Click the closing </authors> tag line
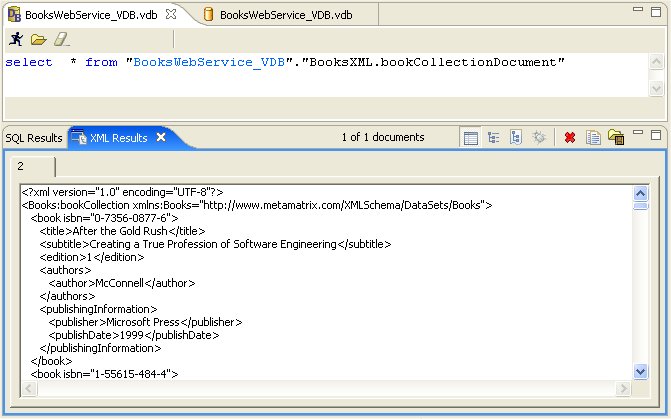This screenshot has width=671, height=419. click(x=67, y=296)
